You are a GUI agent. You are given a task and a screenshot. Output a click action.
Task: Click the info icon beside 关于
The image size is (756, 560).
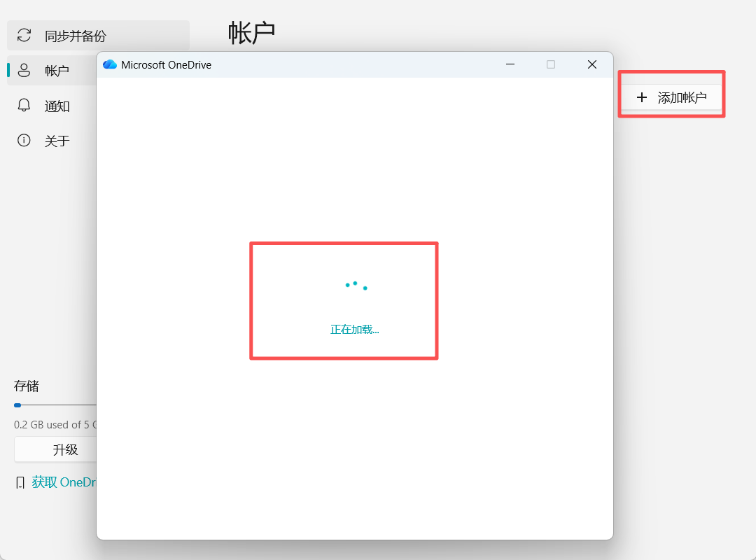pos(24,141)
